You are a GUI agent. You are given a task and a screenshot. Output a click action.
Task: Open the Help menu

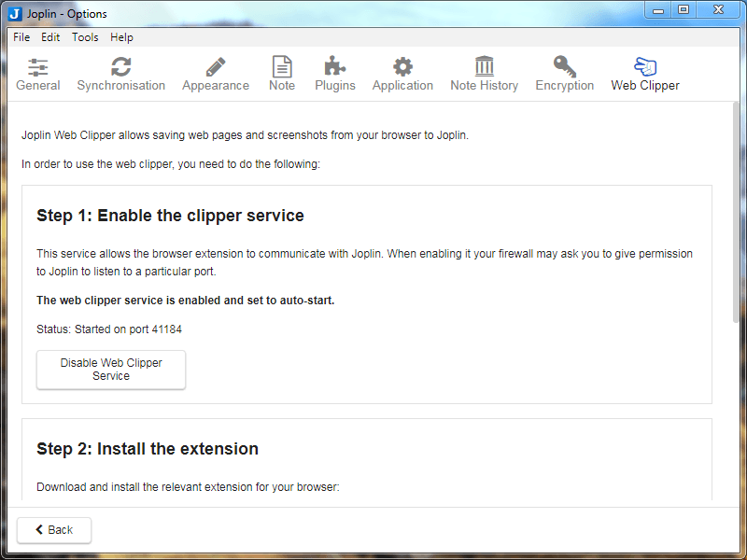(121, 37)
